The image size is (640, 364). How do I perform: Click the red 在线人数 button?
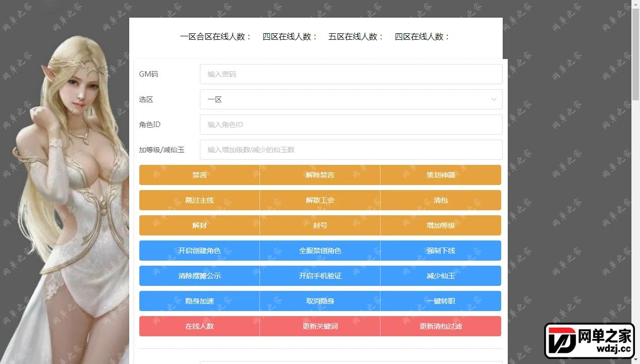pos(199,326)
